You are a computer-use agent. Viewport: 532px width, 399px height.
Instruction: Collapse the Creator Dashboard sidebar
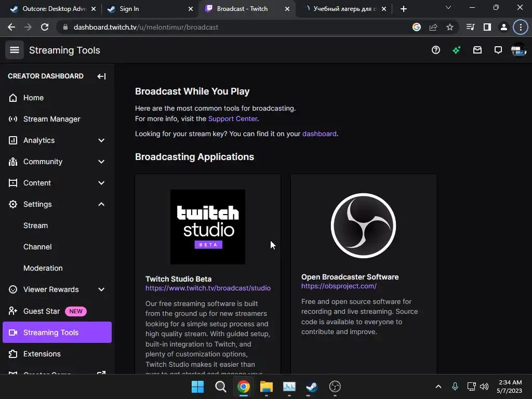coord(101,76)
